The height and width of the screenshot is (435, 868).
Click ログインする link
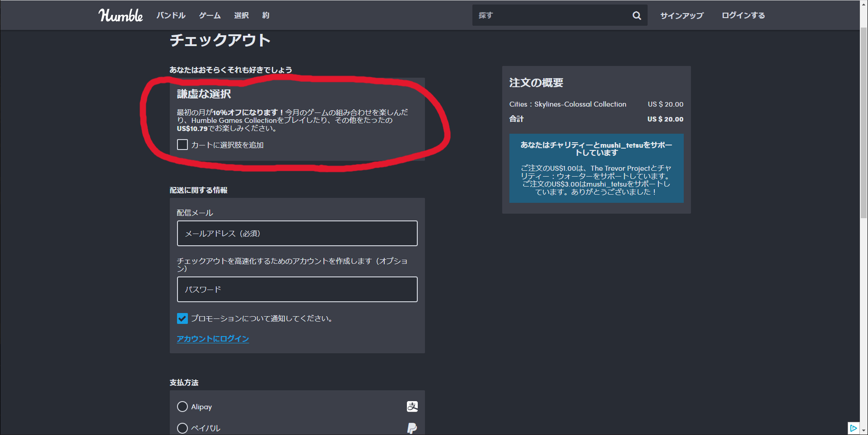[x=743, y=15]
